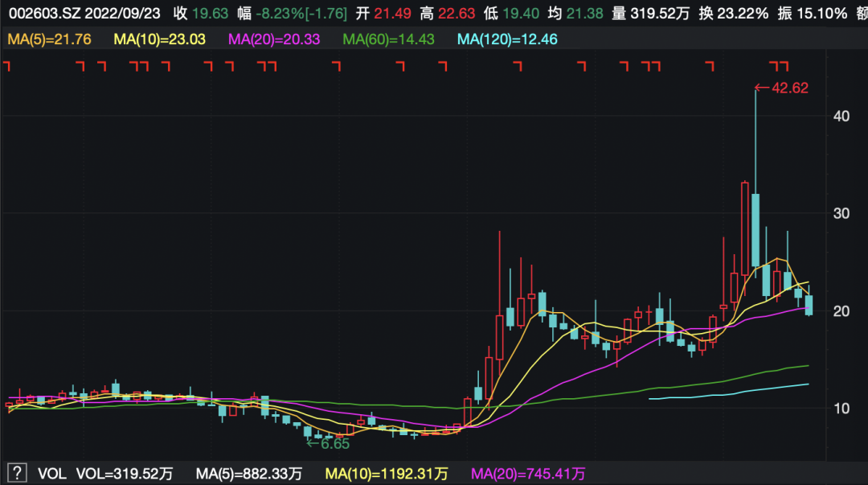The width and height of the screenshot is (868, 485).
Task: Click the 40 price axis label
Action: coord(841,116)
